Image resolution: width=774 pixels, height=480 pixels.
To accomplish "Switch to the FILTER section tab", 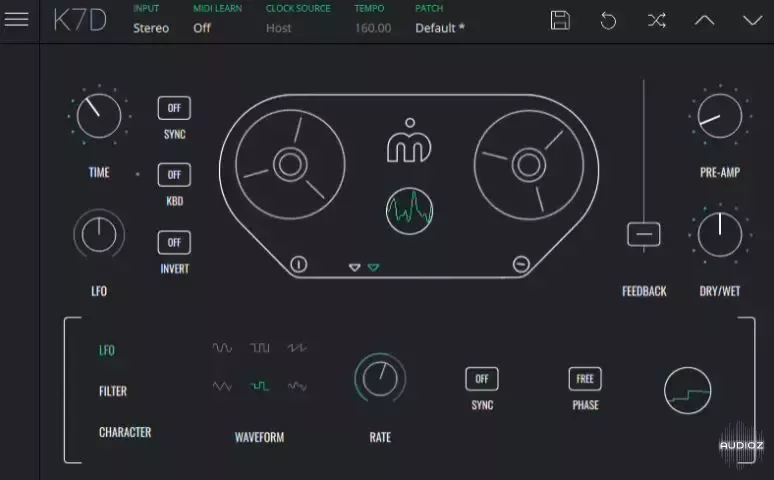I will 113,391.
